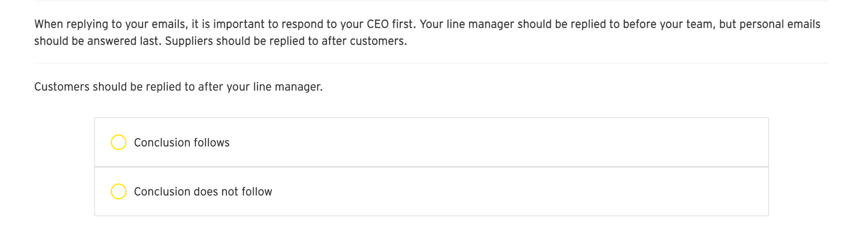Click the divider line between passage and statement
Screen dimensions: 868x239
[x=431, y=64]
